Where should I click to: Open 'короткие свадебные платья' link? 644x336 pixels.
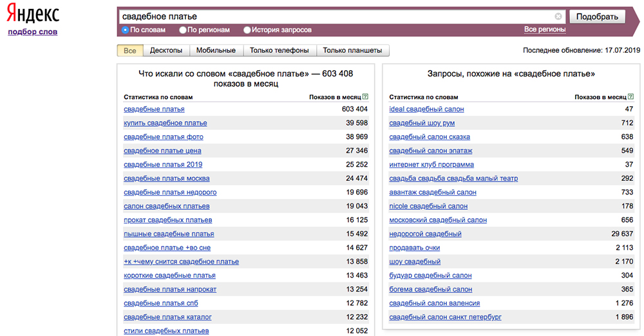[169, 275]
